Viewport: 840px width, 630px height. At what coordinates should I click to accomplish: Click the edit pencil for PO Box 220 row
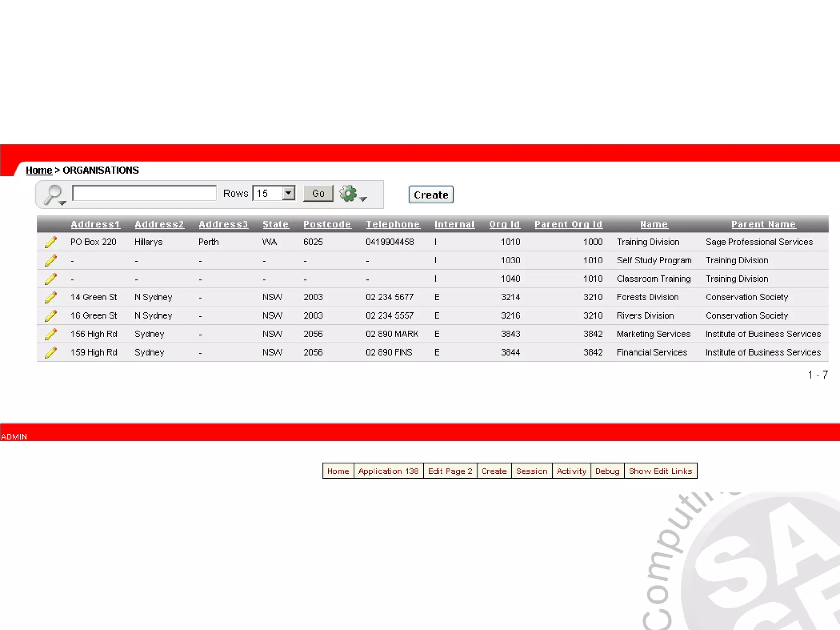[x=51, y=242]
